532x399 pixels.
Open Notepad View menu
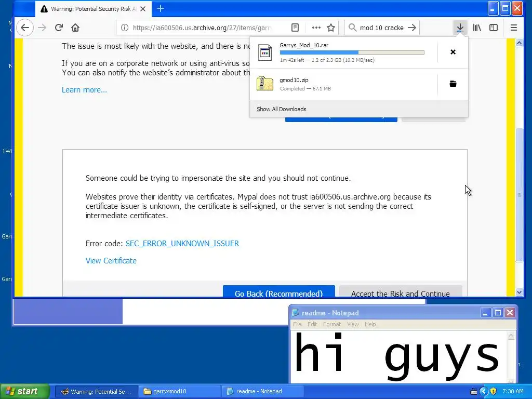(353, 324)
